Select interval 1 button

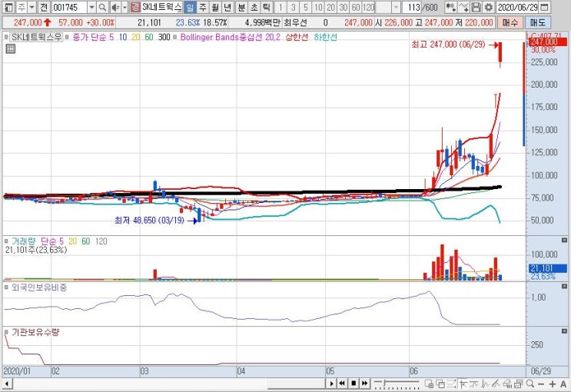tap(281, 7)
